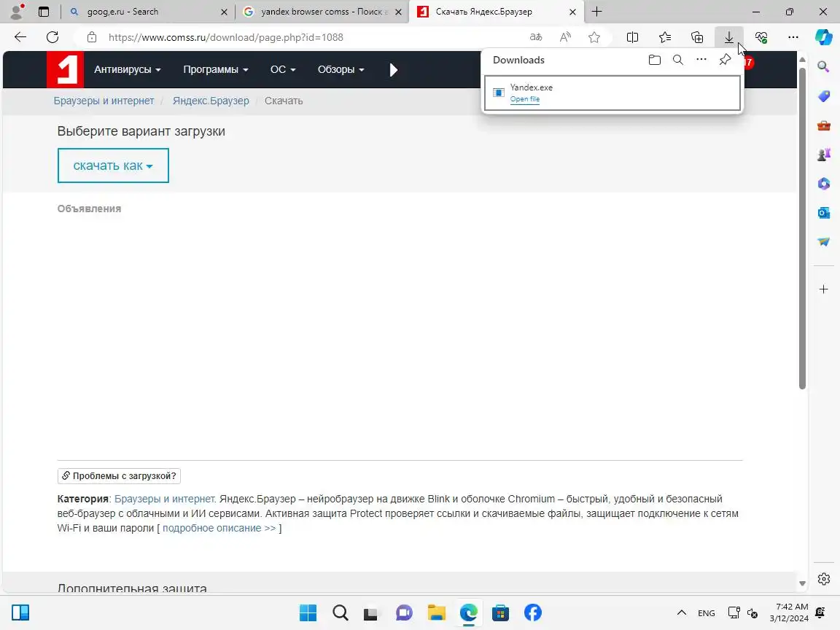This screenshot has width=840, height=630.
Task: Open Edge Settings and more menu
Action: tap(793, 37)
